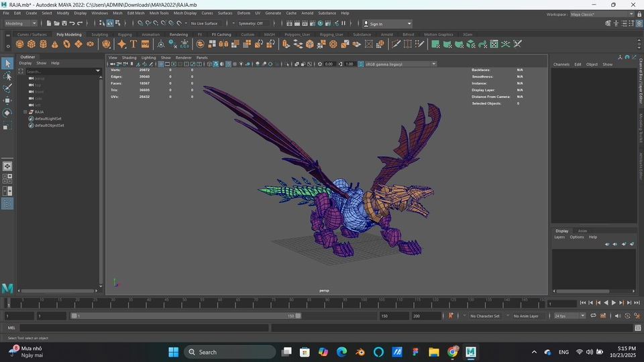Screen dimensions: 644x362
Task: Activate the Paint selection tool
Action: pos(7,88)
